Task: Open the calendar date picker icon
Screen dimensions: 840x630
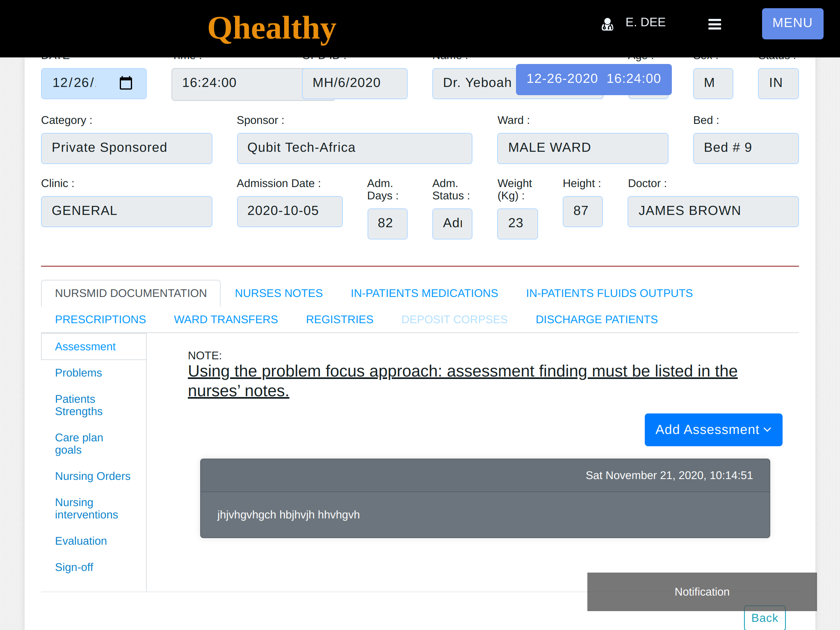Action: 126,83
